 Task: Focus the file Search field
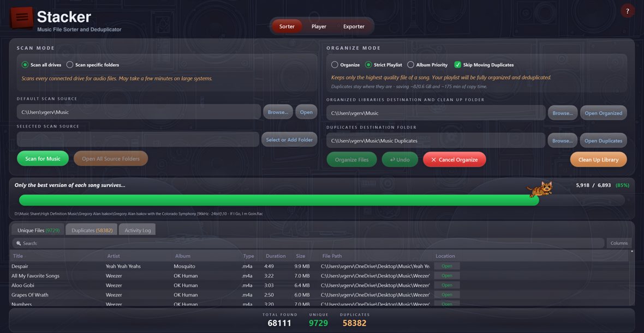tap(308, 243)
